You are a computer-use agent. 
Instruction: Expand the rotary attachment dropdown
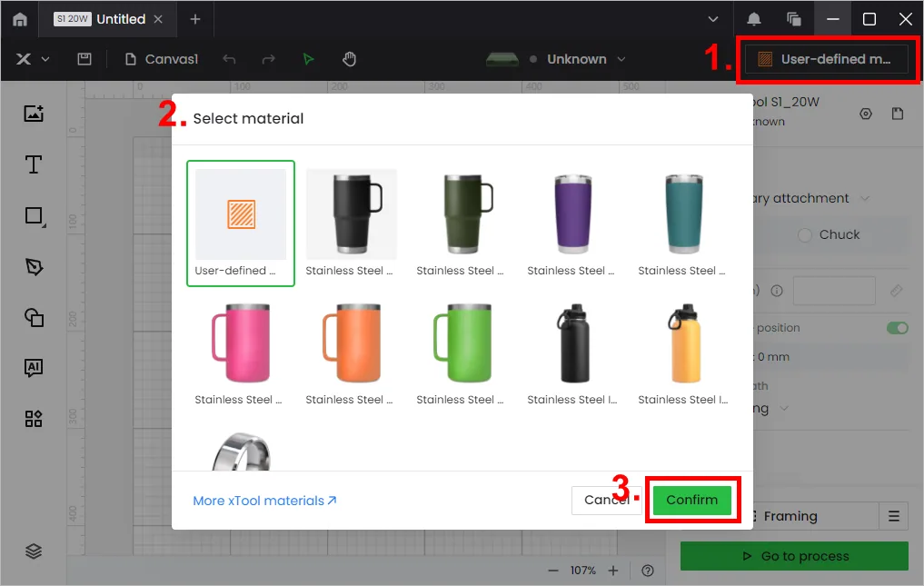point(864,199)
